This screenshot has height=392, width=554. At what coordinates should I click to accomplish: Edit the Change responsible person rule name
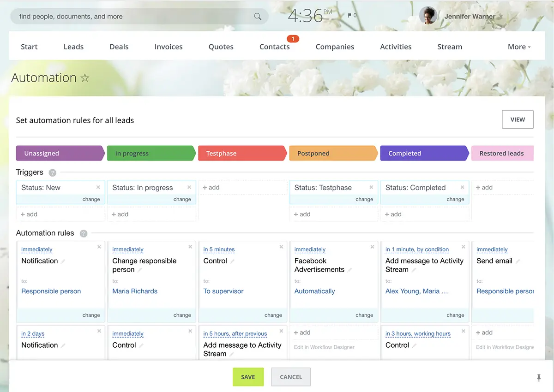click(140, 270)
